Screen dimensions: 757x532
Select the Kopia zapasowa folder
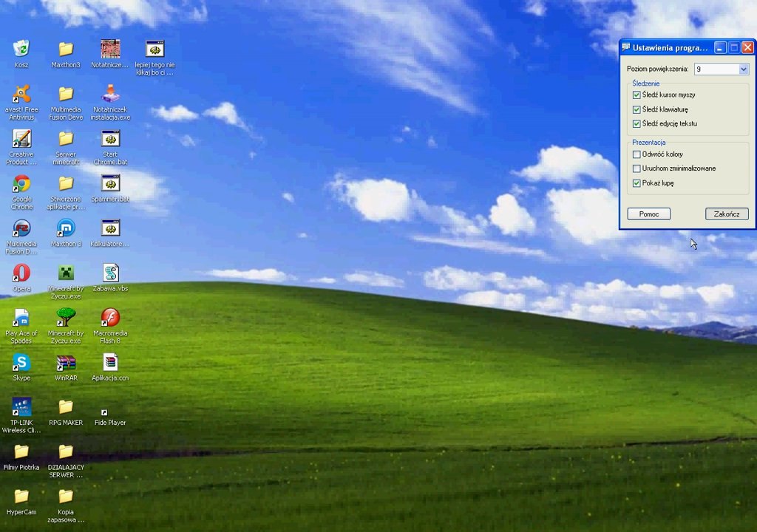66,497
